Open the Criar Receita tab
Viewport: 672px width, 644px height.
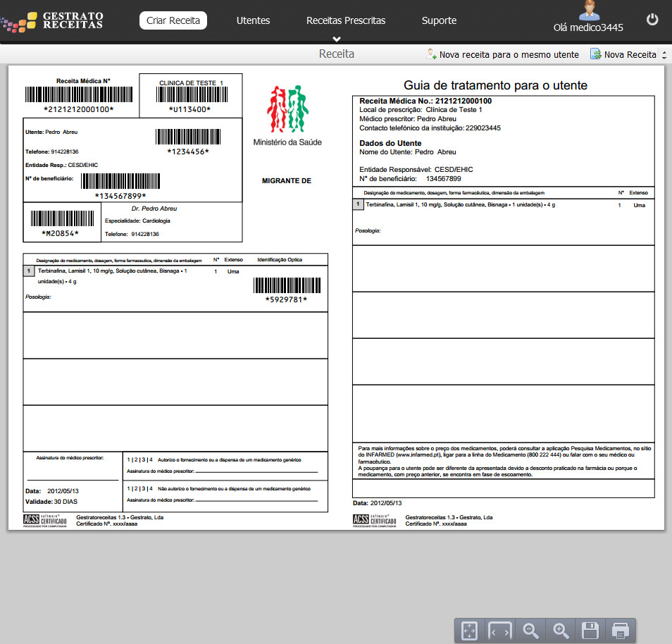(173, 20)
